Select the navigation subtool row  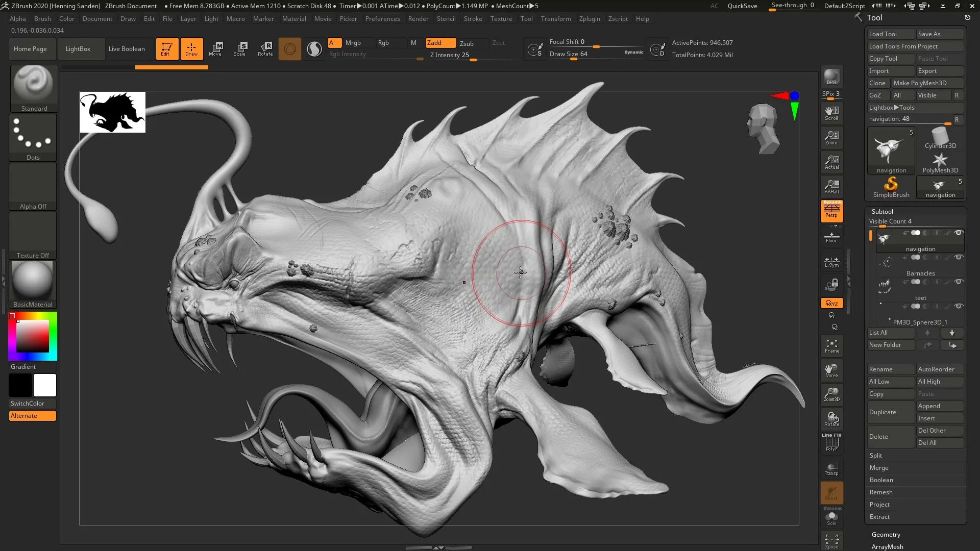pos(920,241)
